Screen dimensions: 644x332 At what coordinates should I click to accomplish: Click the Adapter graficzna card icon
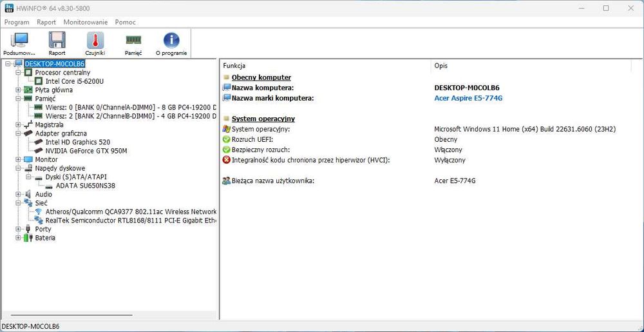(x=28, y=133)
